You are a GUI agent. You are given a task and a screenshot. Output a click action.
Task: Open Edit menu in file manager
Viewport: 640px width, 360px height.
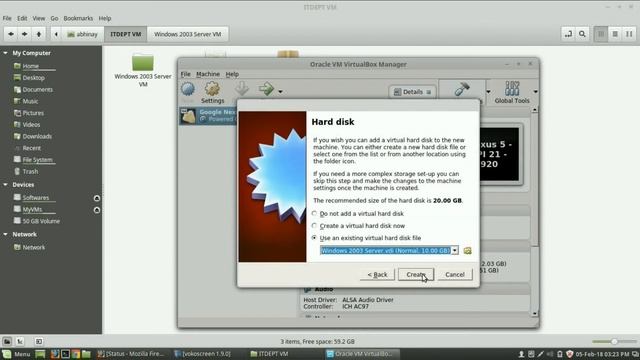click(22, 18)
